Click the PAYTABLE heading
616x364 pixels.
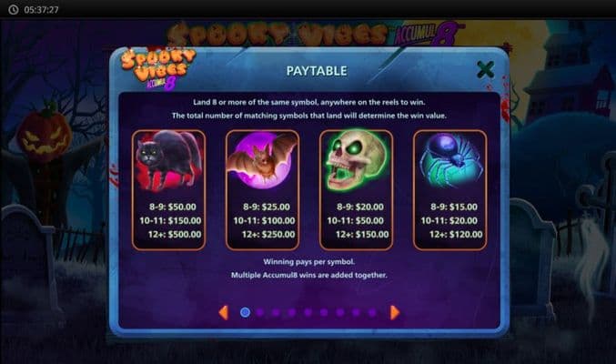point(317,71)
